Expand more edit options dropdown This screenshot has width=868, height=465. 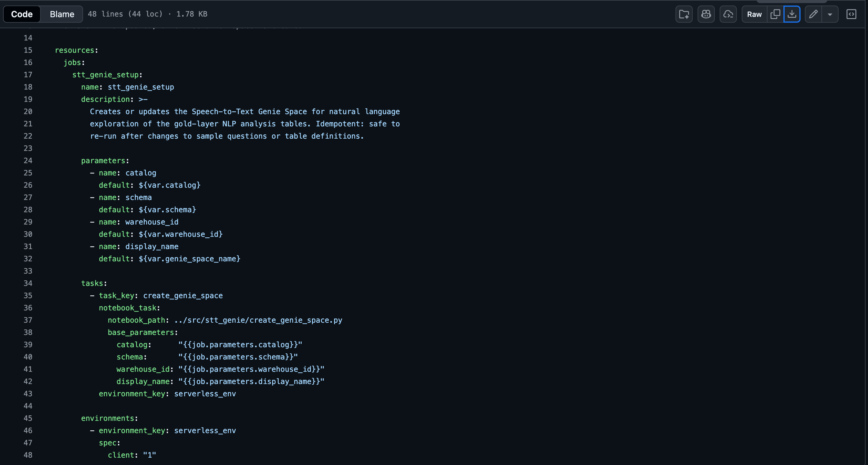click(x=830, y=14)
